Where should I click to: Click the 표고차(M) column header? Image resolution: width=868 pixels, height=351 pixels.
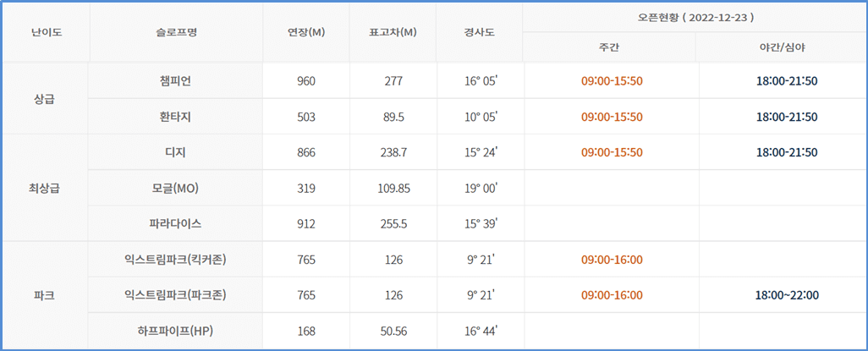pyautogui.click(x=393, y=32)
